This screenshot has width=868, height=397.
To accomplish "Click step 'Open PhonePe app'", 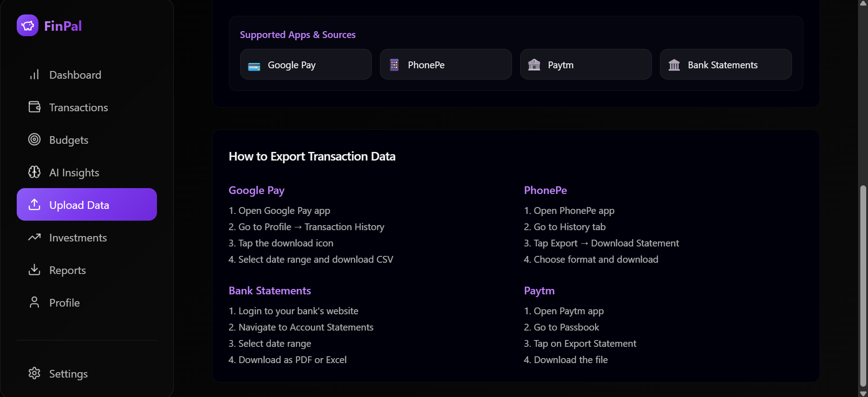I will [x=569, y=211].
